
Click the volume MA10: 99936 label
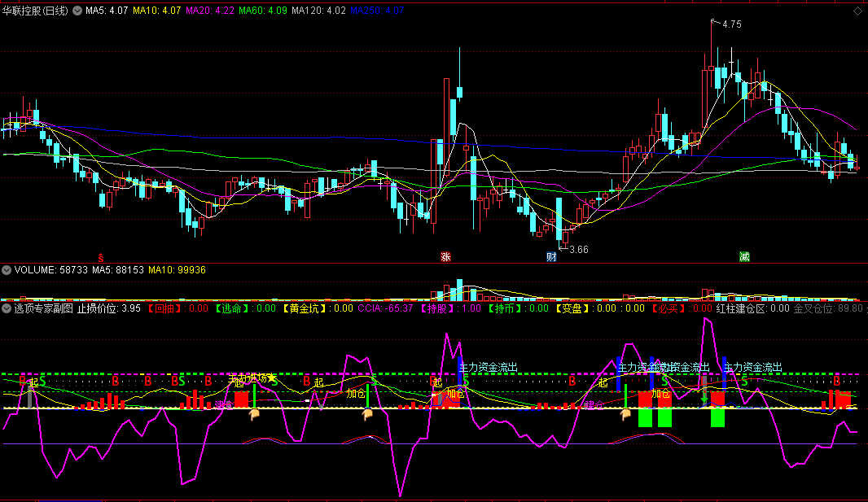(178, 270)
